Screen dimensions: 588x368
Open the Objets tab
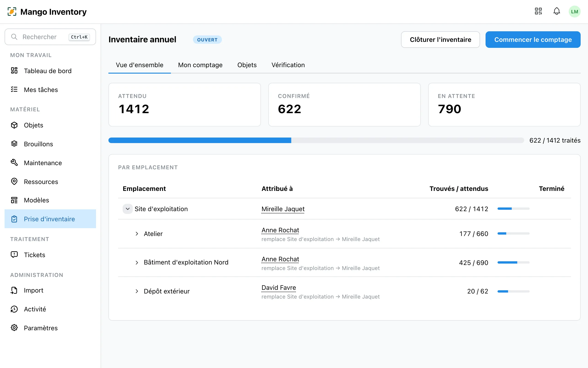[247, 65]
